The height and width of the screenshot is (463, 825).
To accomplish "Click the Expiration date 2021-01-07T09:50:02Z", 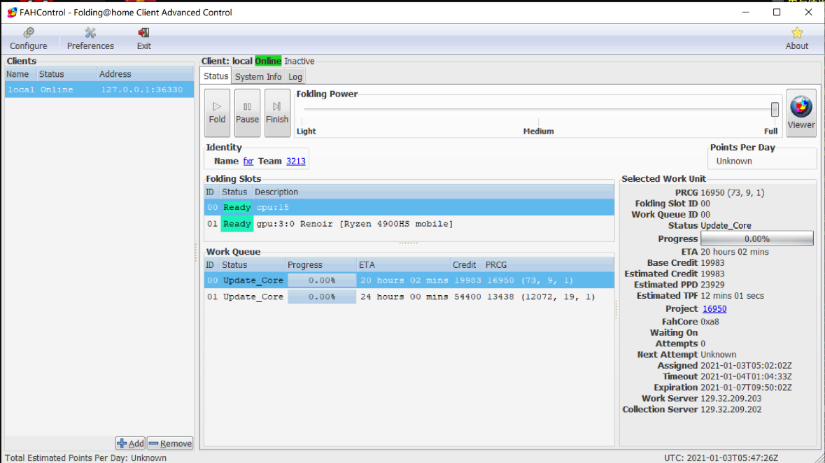I will coord(746,387).
